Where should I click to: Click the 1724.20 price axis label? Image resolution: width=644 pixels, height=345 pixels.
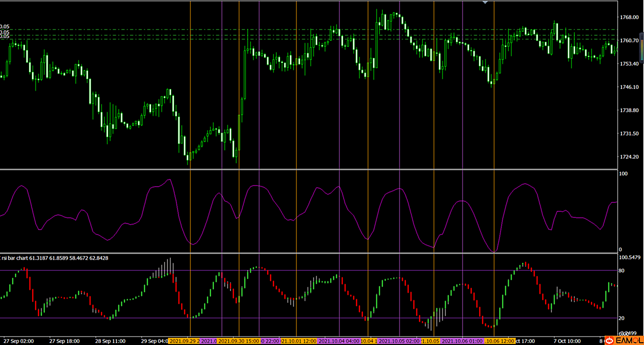coord(629,157)
